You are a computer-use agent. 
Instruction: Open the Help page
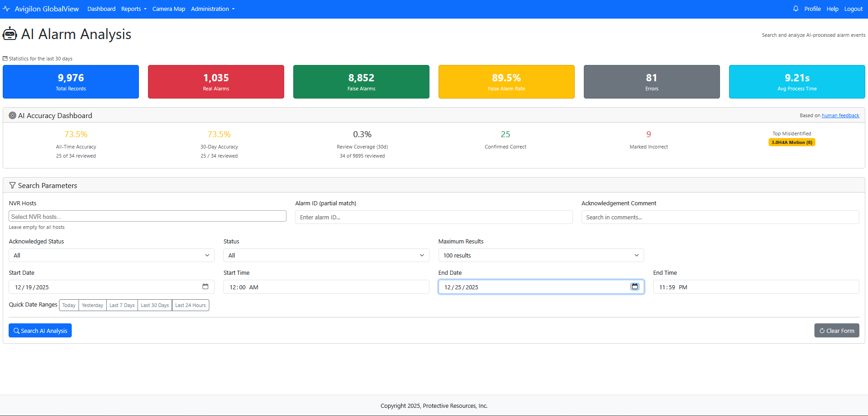(x=833, y=9)
